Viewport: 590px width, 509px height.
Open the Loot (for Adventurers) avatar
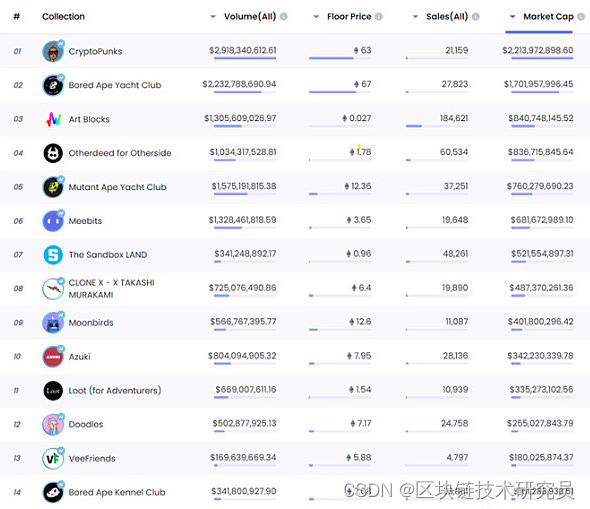(x=53, y=390)
